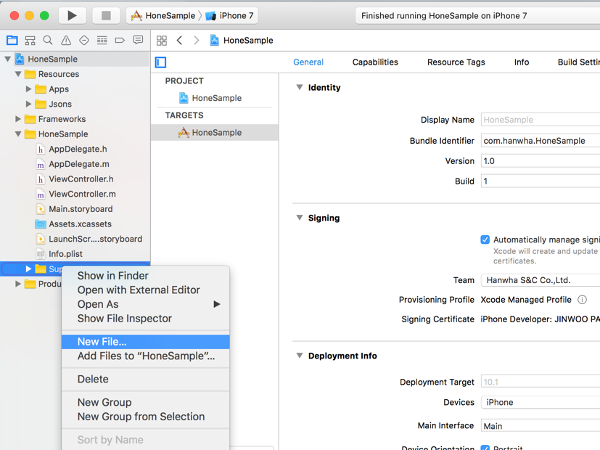Click the Stop button in toolbar
This screenshot has height=450, width=600.
[106, 16]
